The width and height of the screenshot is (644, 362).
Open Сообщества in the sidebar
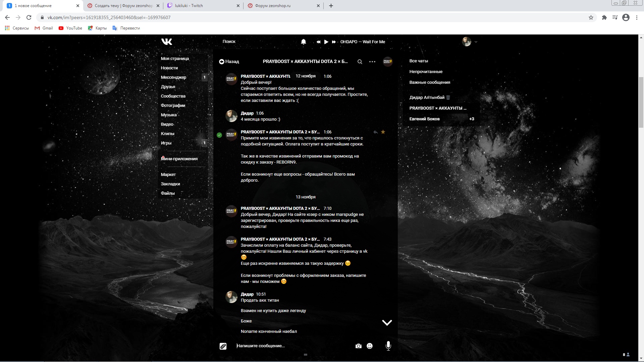tap(173, 96)
